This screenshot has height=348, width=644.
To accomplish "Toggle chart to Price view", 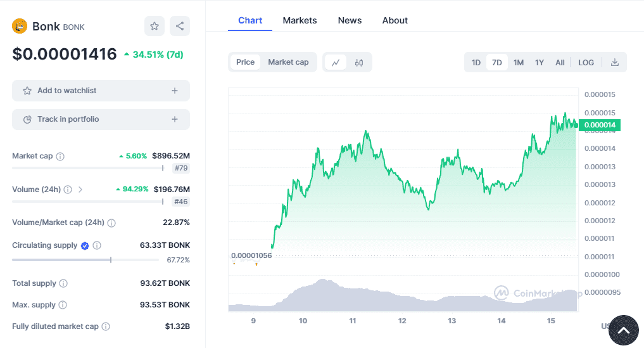I will pyautogui.click(x=245, y=62).
